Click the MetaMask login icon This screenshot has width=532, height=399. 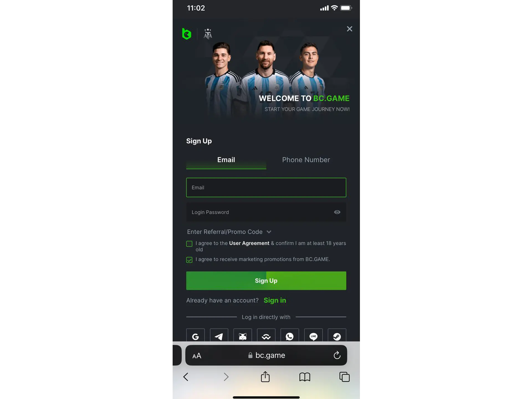(x=242, y=336)
